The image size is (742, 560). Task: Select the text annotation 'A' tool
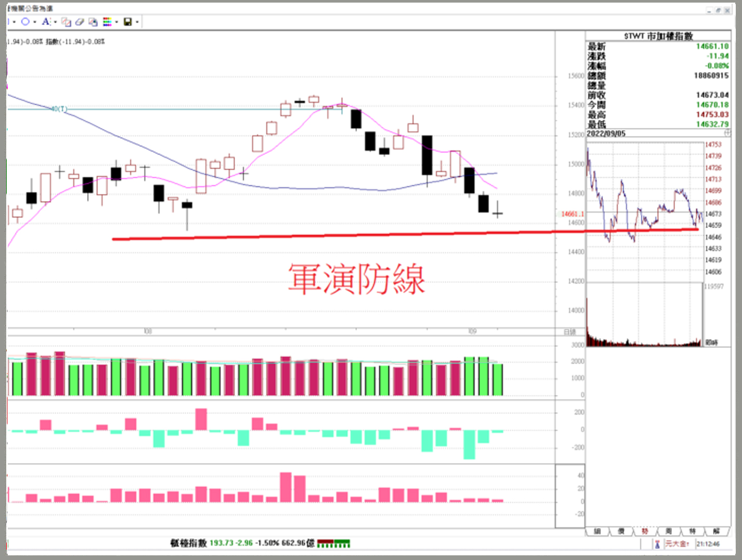point(46,22)
